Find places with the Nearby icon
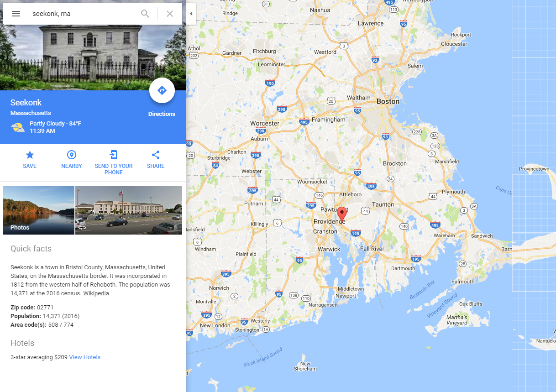This screenshot has height=392, width=556. tap(72, 155)
